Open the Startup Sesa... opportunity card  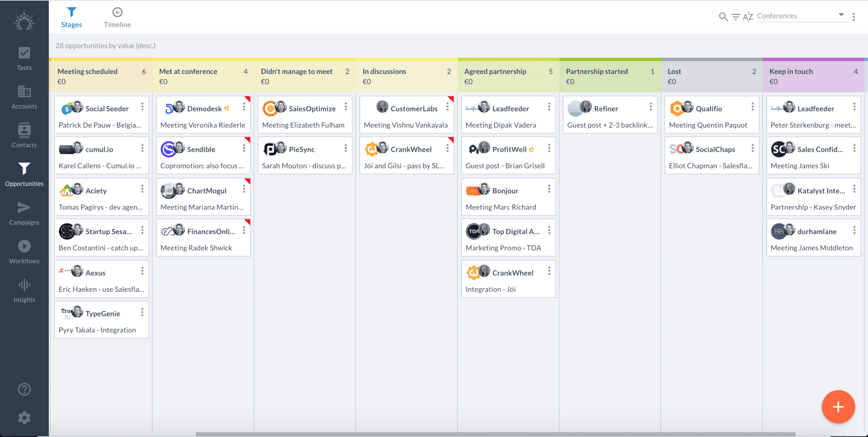click(x=102, y=238)
